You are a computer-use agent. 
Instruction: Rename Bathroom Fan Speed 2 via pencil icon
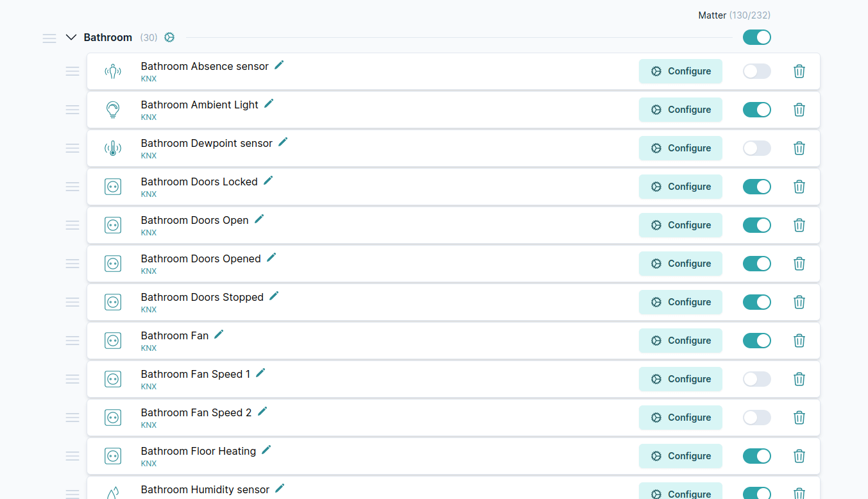click(262, 412)
